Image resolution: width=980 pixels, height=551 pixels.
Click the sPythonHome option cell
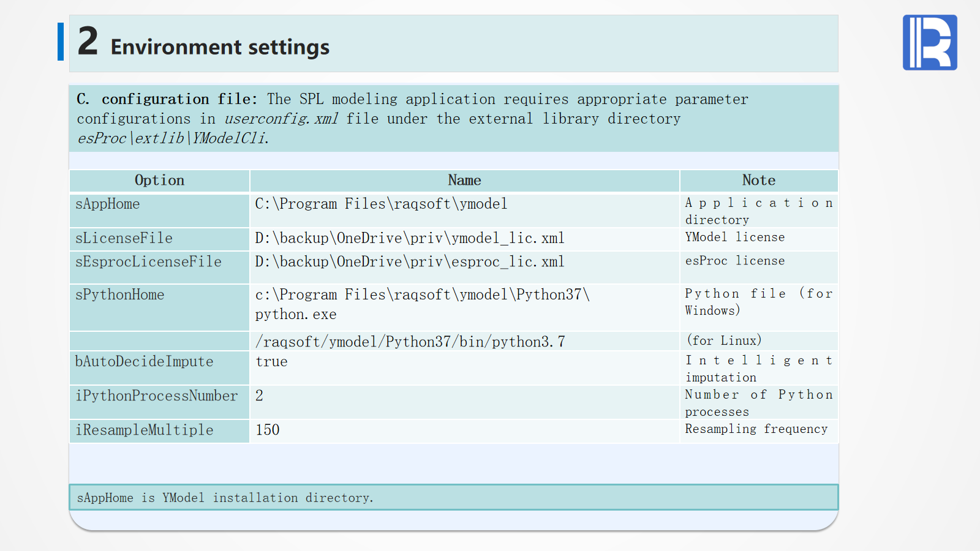tap(120, 295)
